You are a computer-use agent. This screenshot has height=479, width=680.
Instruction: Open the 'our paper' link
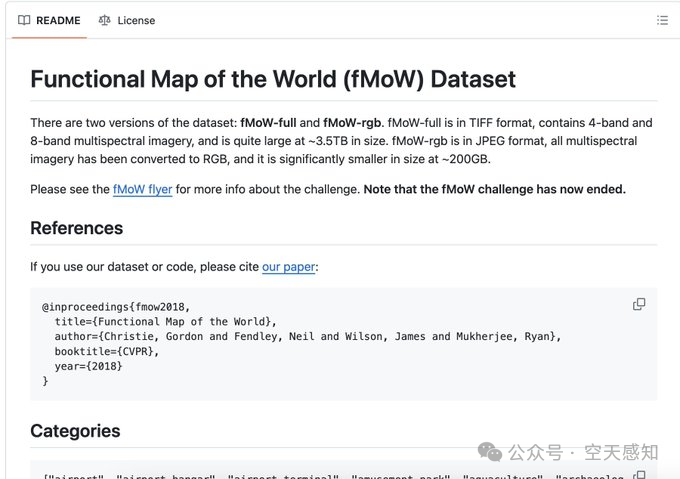point(288,267)
